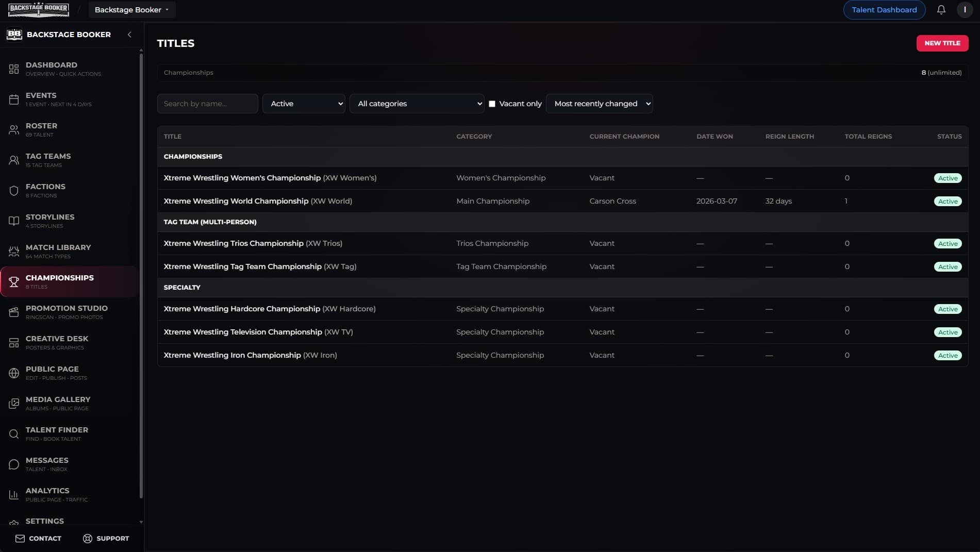
Task: Click the notifications bell icon
Action: point(941,10)
